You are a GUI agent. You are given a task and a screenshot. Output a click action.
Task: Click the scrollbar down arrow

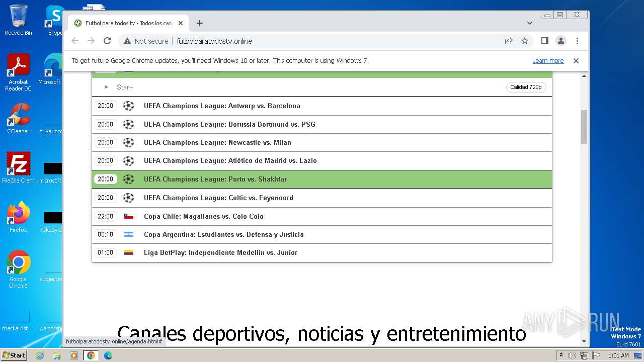click(x=584, y=341)
